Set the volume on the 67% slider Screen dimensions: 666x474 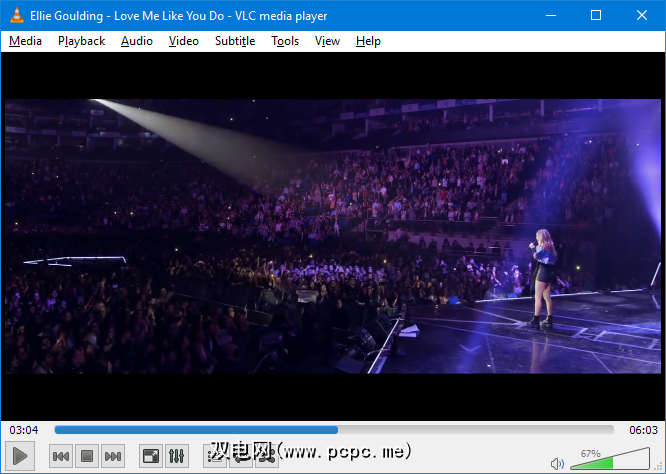pos(610,458)
